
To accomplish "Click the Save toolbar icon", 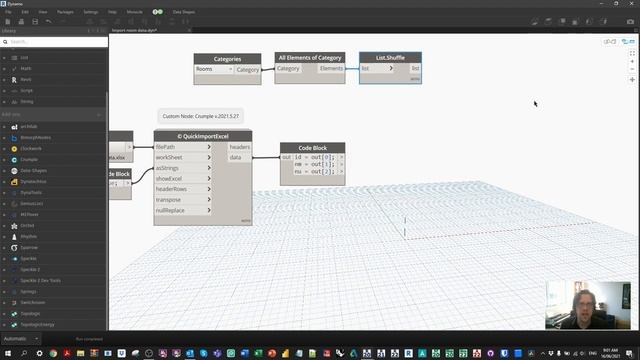I will 35,22.
